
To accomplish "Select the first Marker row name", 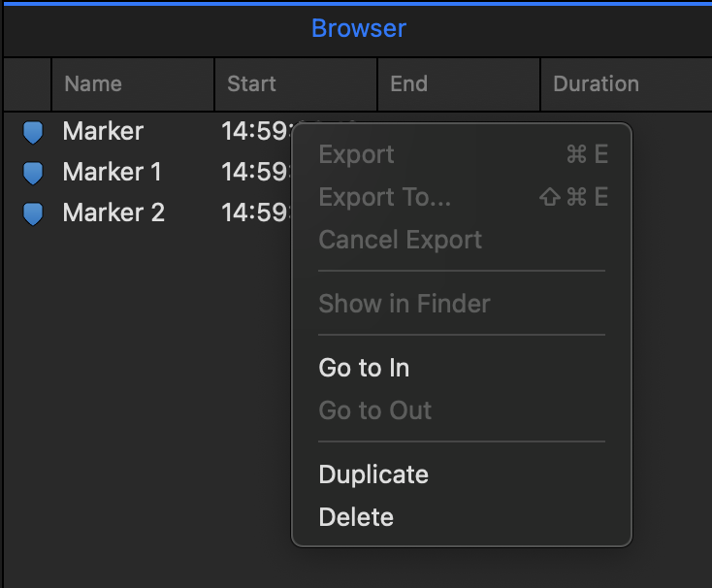I will tap(103, 131).
